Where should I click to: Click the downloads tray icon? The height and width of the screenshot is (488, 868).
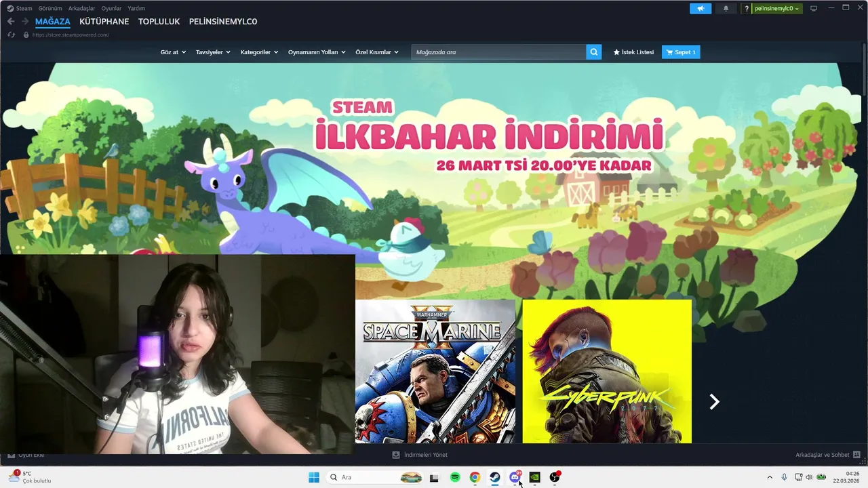coord(396,455)
